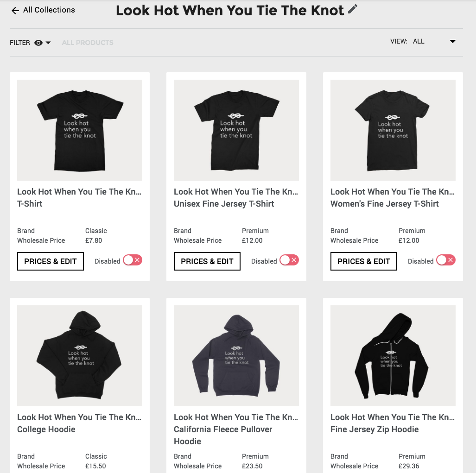This screenshot has height=473, width=476.
Task: Expand the filter dropdown arrow
Action: tap(48, 43)
